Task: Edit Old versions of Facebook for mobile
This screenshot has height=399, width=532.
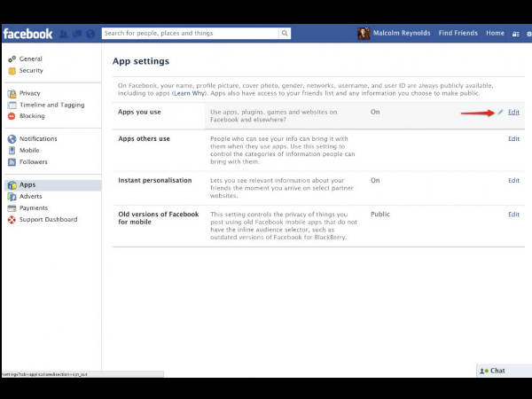Action: coord(513,215)
